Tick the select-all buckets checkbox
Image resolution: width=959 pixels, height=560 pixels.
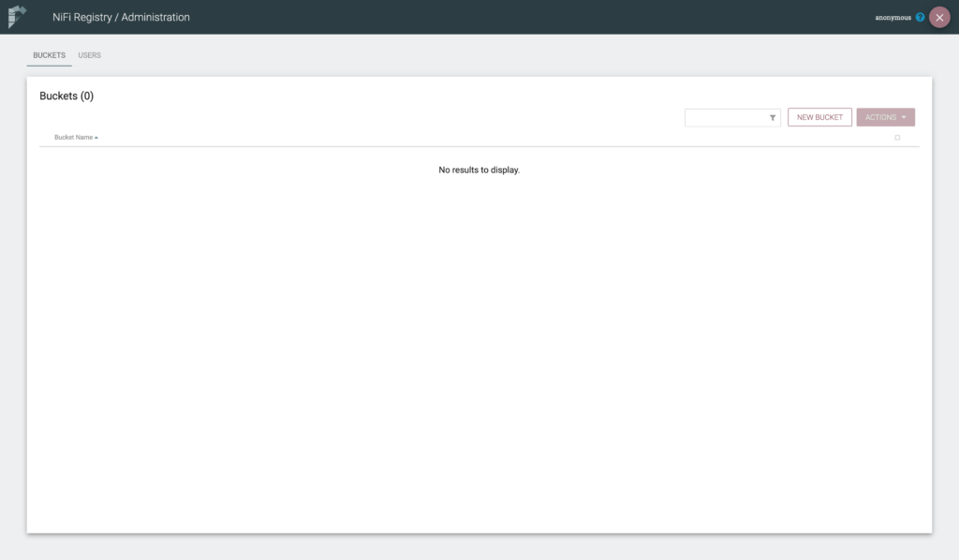pyautogui.click(x=897, y=138)
